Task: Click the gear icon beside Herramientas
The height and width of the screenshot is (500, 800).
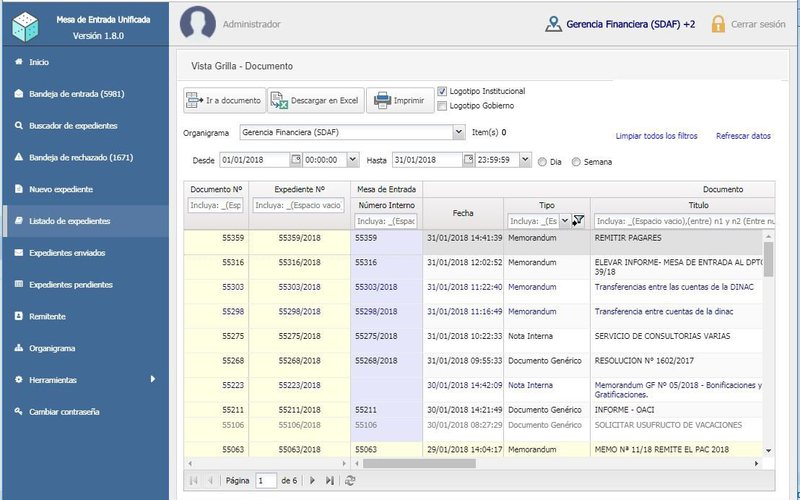Action: point(19,380)
